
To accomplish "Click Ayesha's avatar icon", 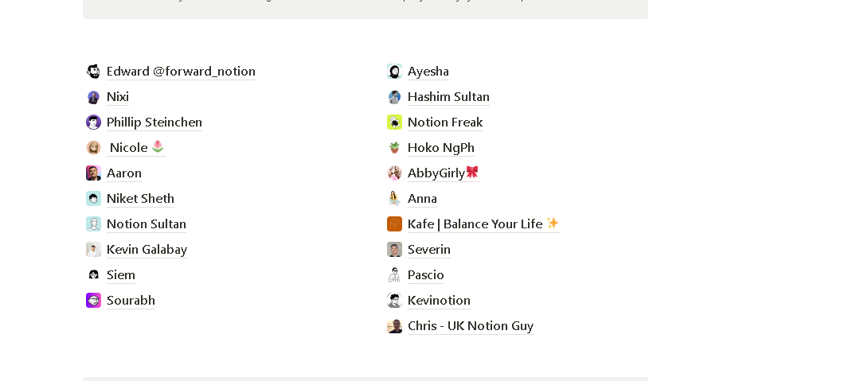I will point(394,72).
